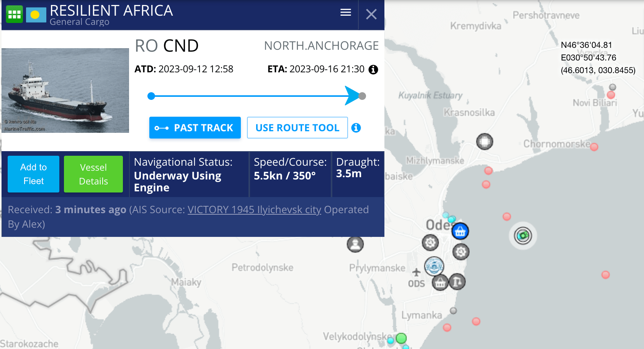Click the selected vessel with circular highlight
644x349 pixels.
point(523,236)
